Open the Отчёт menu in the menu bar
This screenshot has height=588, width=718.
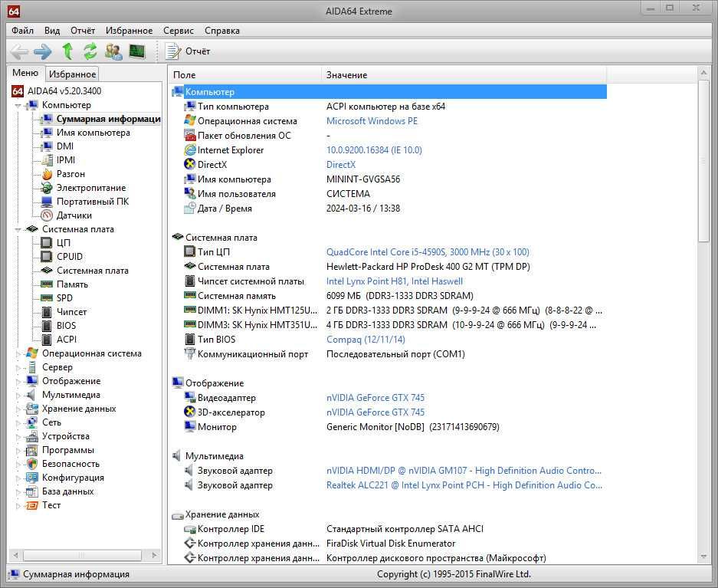click(x=83, y=31)
